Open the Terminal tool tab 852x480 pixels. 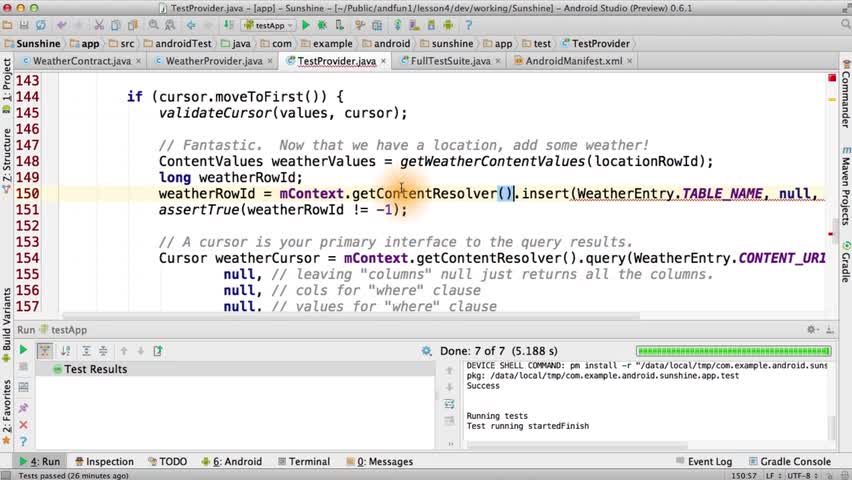[x=304, y=461]
